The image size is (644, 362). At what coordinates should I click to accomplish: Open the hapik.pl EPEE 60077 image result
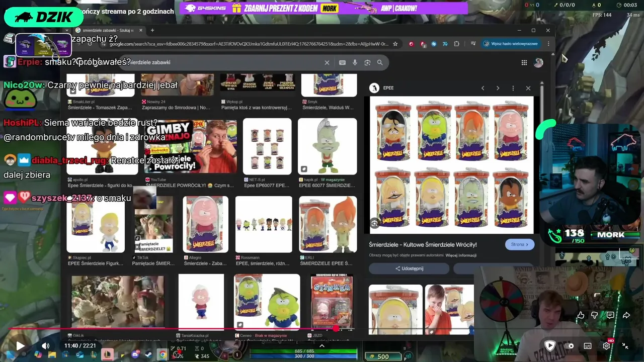pyautogui.click(x=327, y=147)
